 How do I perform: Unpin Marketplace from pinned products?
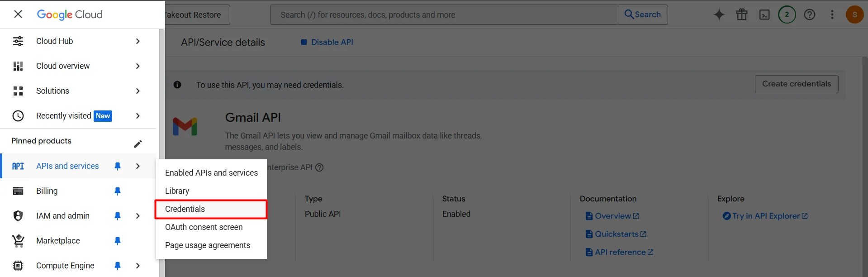point(118,241)
